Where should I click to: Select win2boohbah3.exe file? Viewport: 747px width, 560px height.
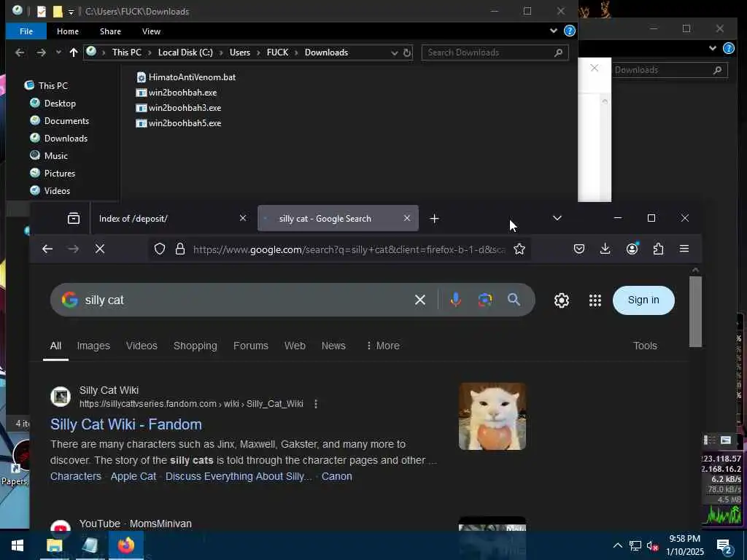tap(179, 108)
